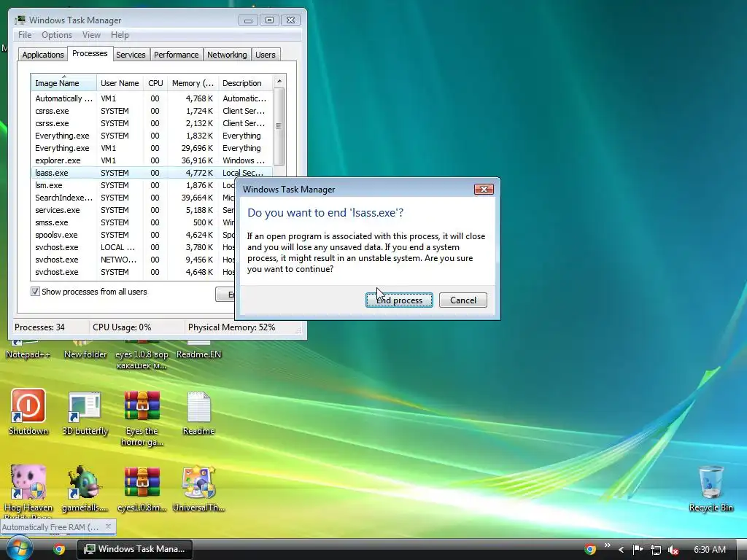
Task: Select the eyes 1.0.8 вор desktop icon
Action: coord(142,356)
